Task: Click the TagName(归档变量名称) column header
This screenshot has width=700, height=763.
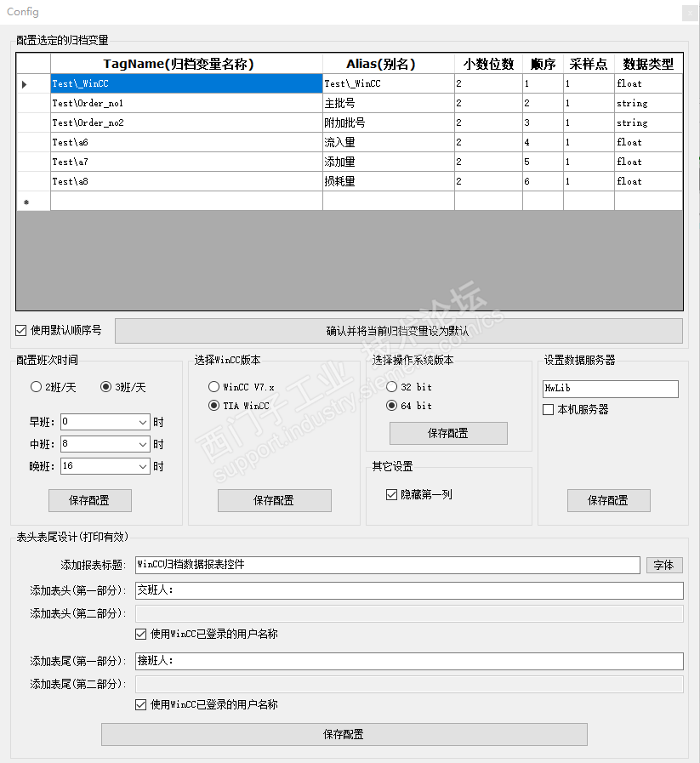Action: pos(187,64)
